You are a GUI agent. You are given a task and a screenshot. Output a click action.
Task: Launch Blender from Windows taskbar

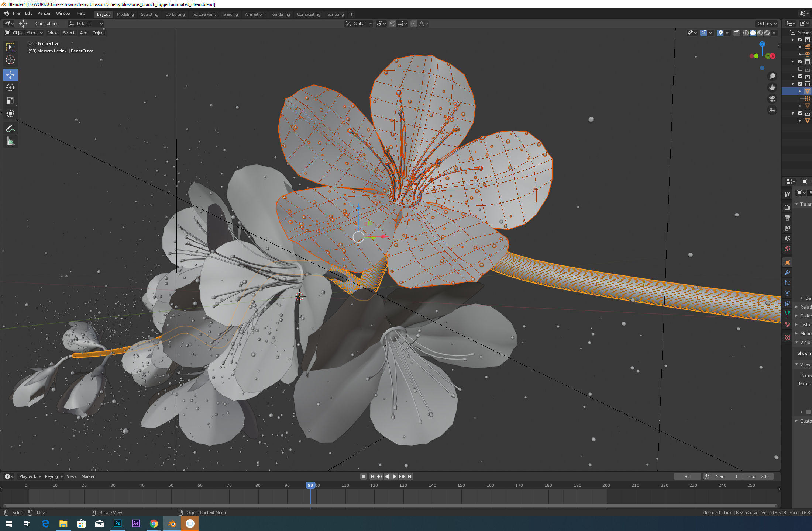172,524
